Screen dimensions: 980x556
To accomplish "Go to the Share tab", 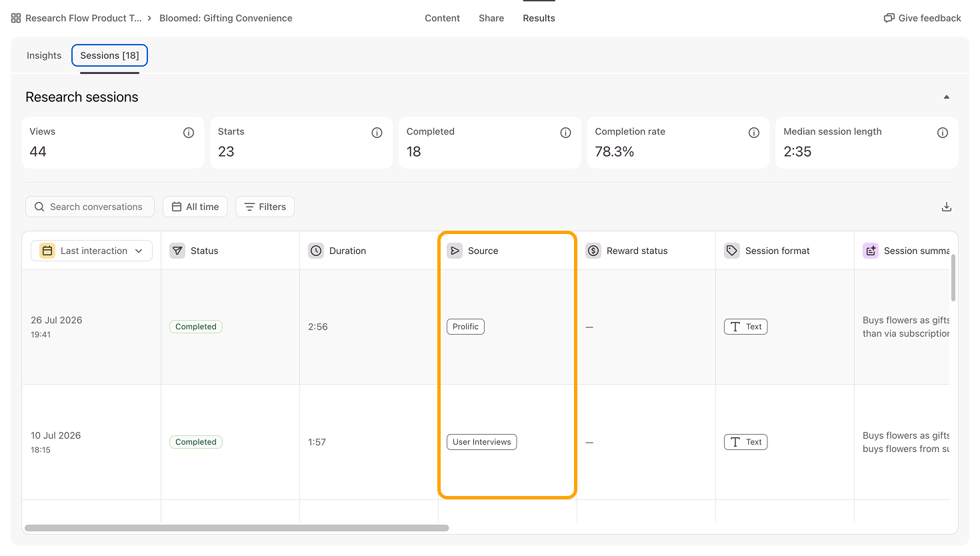I will [x=491, y=18].
